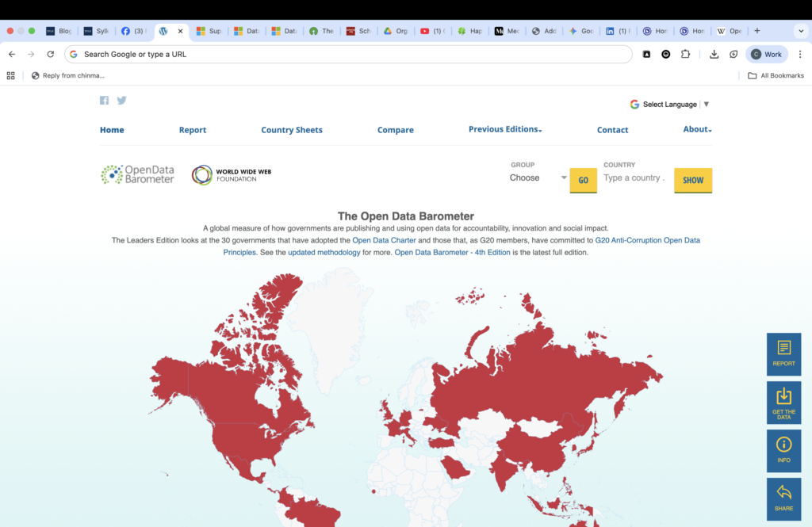The width and height of the screenshot is (812, 527).
Task: Click the Share arrow icon
Action: [783, 498]
